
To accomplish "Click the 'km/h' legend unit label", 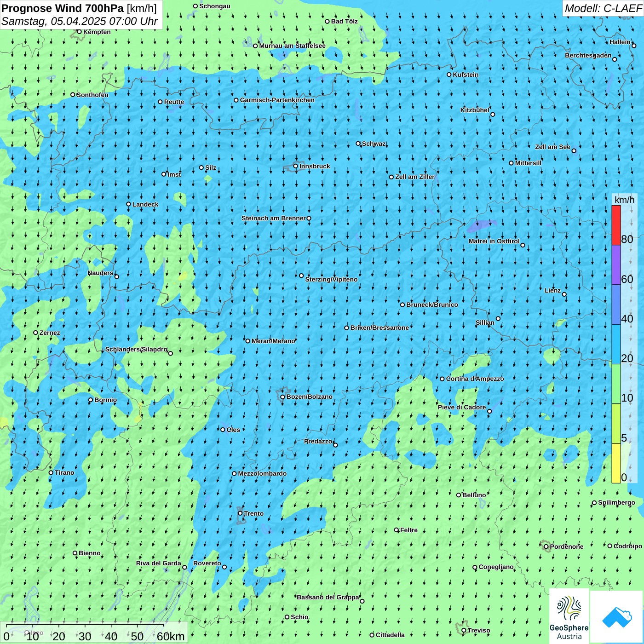I will pos(624,200).
